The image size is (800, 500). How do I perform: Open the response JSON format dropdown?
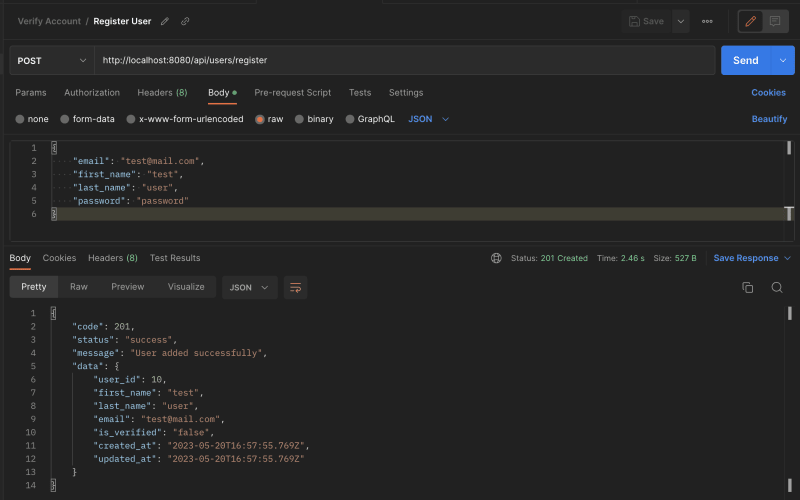click(249, 288)
